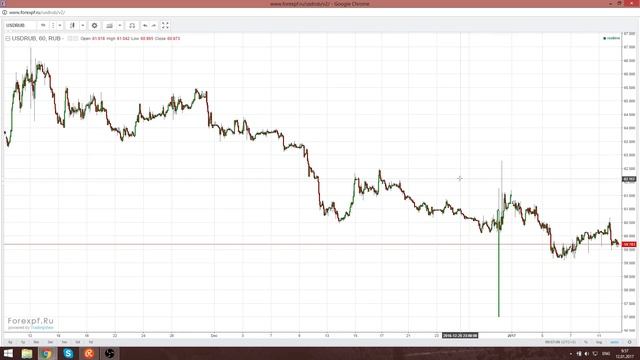Click the taskbar clock and date

[x=625, y=353]
